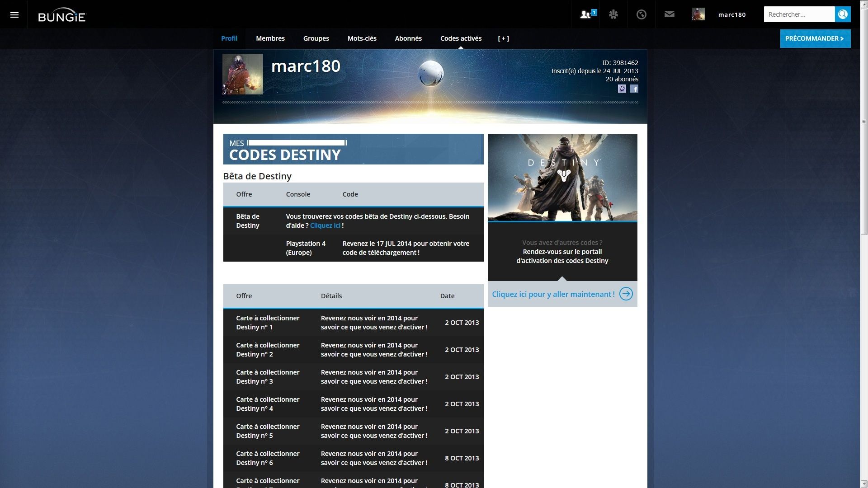Screen dimensions: 868x488
Task: Click the '2 OCT 2013' date in card n° 1 row
Action: click(462, 323)
